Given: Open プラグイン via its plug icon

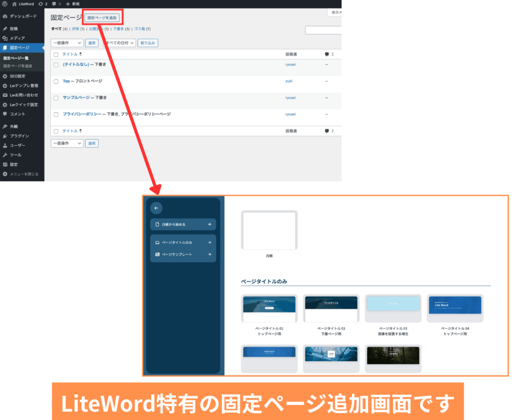Looking at the screenshot, I should tap(5, 136).
